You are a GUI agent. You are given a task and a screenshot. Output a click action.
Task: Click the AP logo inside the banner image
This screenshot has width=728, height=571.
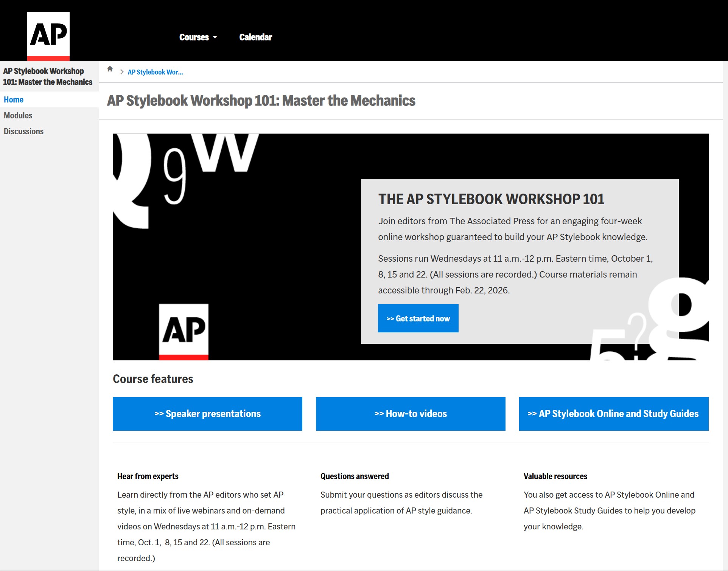[184, 332]
